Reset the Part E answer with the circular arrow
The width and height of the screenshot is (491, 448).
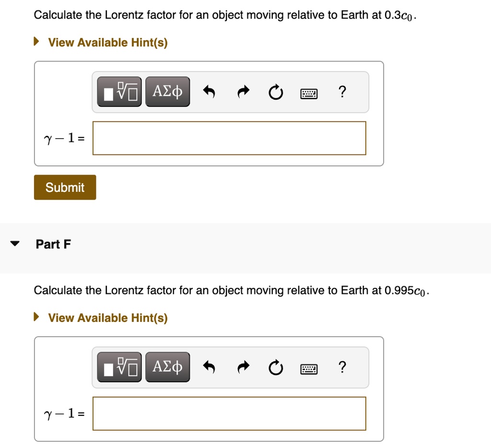275,91
